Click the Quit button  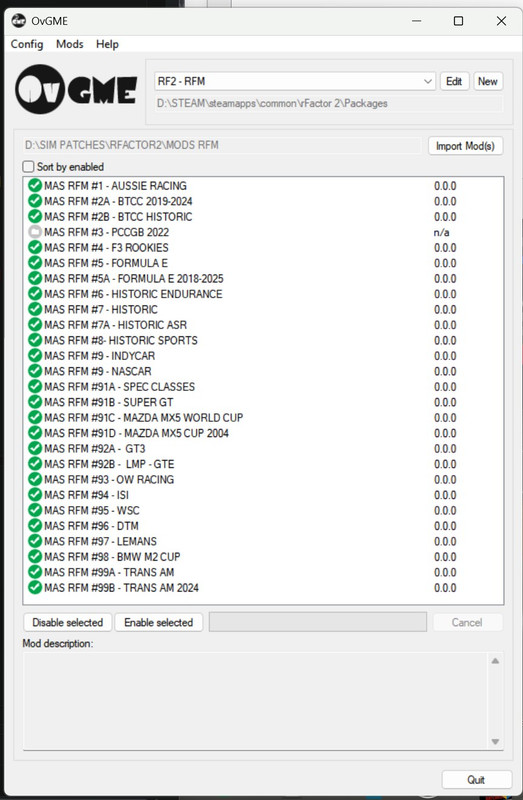477,780
